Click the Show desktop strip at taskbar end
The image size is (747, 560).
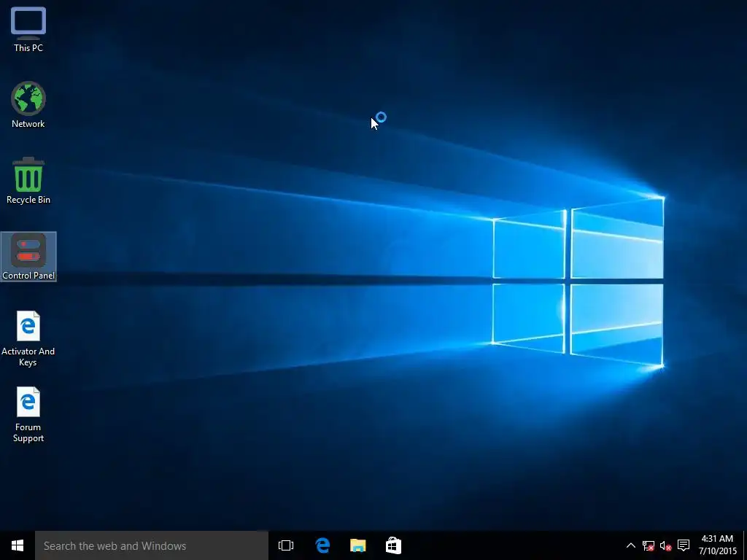pos(745,545)
